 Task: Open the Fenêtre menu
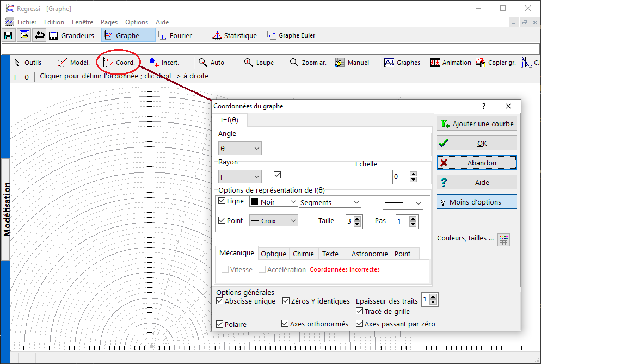[82, 22]
